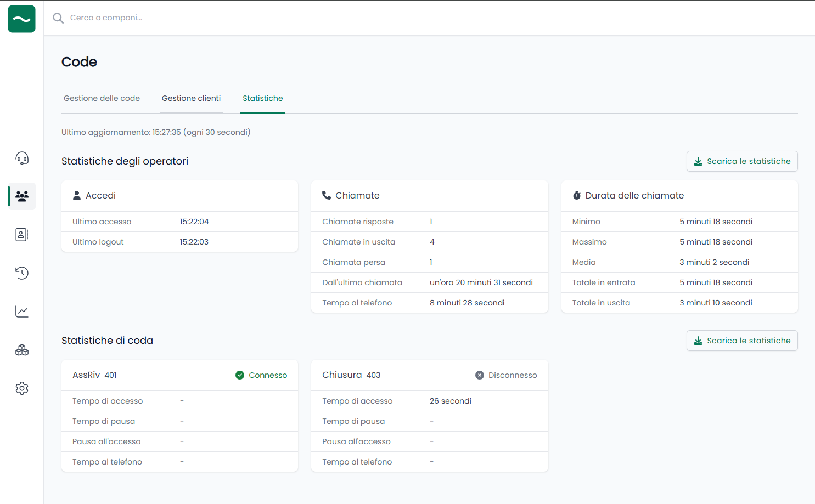The image size is (815, 504).
Task: Open the contacts address book icon
Action: (22, 235)
